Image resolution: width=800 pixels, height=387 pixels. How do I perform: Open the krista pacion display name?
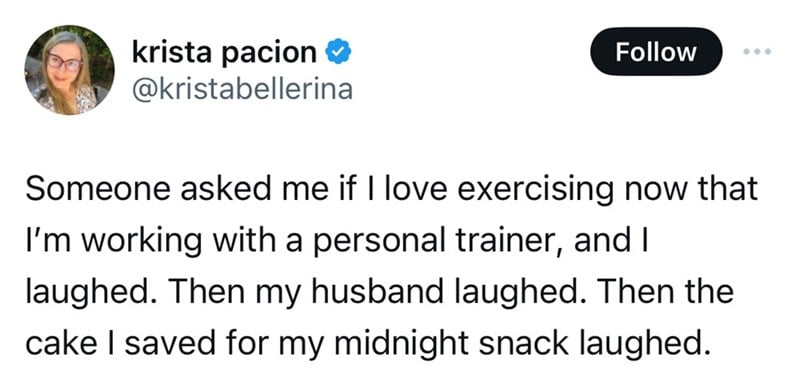coord(224,52)
